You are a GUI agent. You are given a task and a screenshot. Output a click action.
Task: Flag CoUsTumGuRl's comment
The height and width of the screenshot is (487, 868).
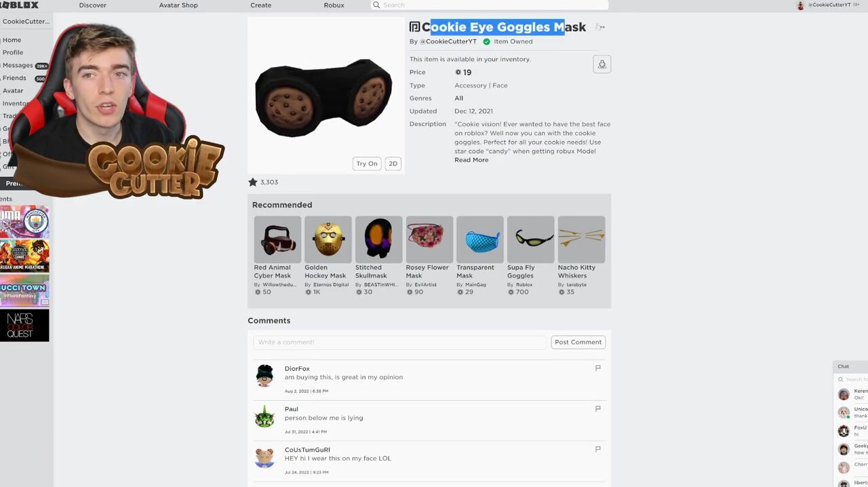pyautogui.click(x=597, y=449)
